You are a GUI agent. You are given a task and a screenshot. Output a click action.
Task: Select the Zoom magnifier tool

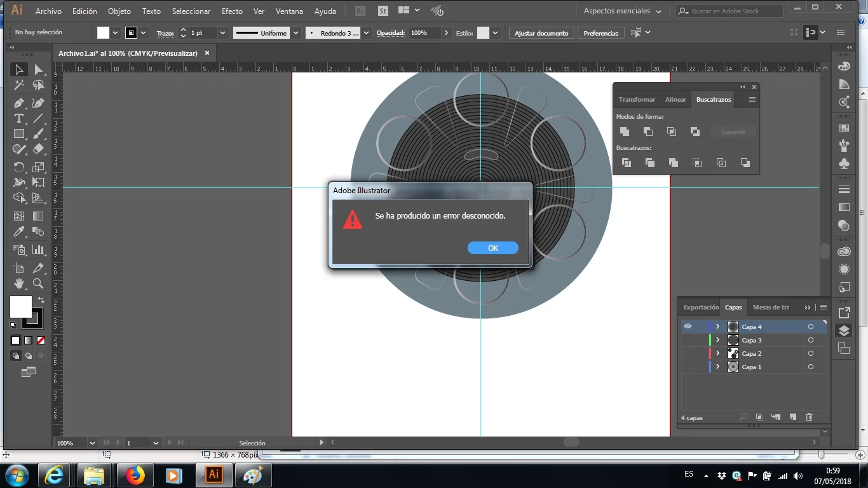tap(38, 283)
